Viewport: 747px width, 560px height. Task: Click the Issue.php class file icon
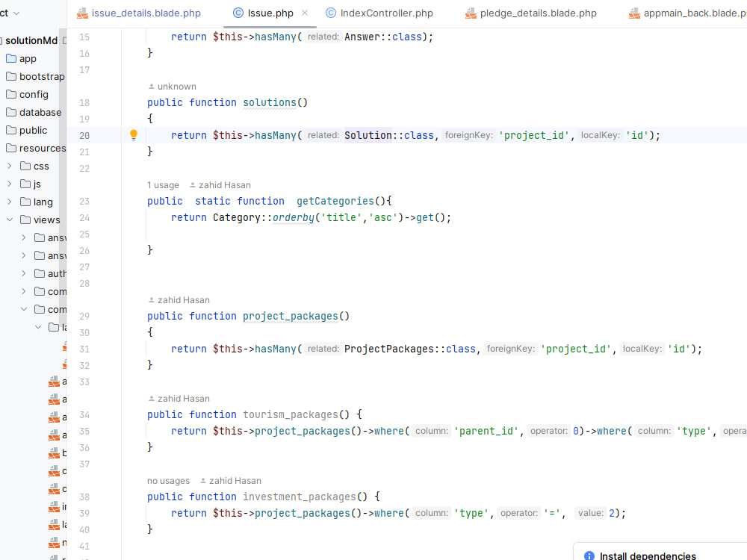tap(238, 13)
